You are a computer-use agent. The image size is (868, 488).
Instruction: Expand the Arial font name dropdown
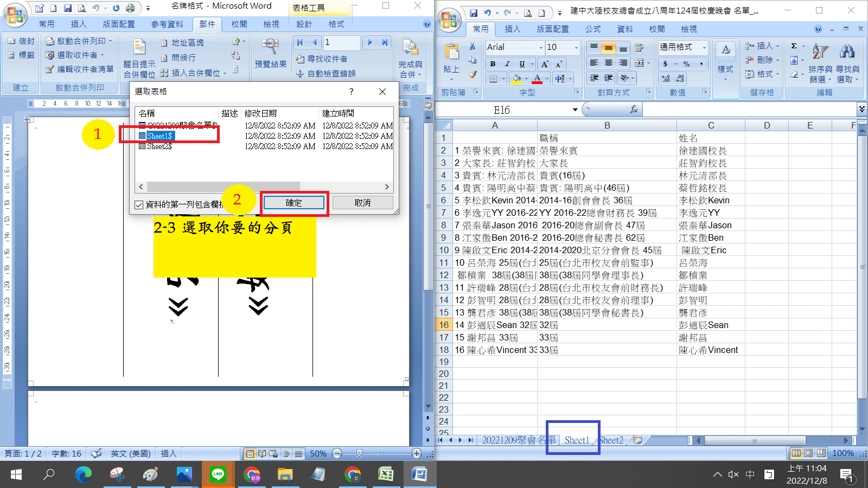point(540,48)
